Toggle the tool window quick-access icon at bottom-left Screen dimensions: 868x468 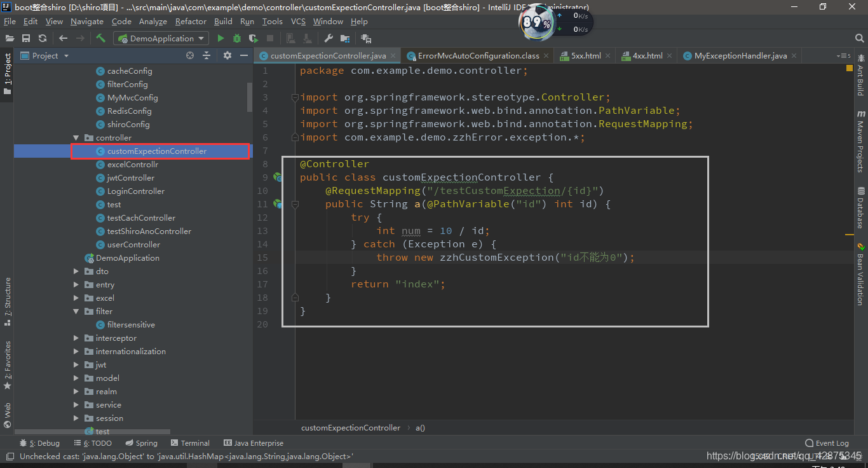[x=10, y=456]
